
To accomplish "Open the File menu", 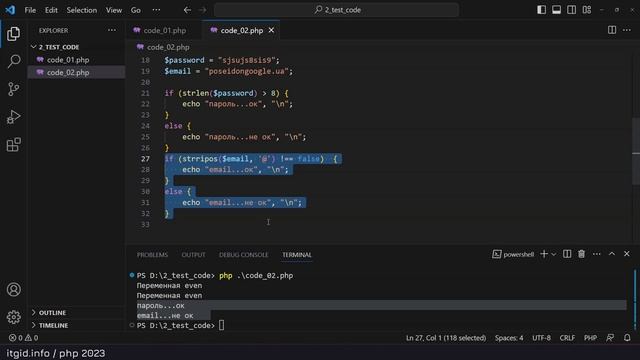I will click(x=30, y=10).
